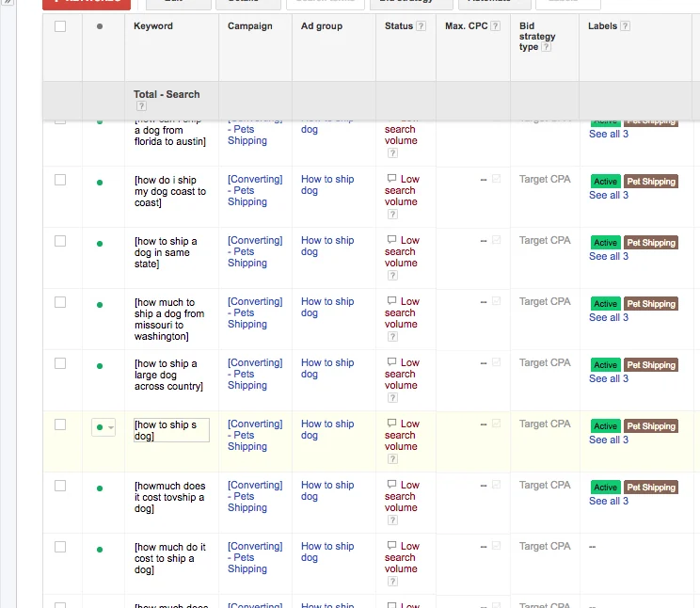Open help icon next to Labels header

(x=626, y=26)
